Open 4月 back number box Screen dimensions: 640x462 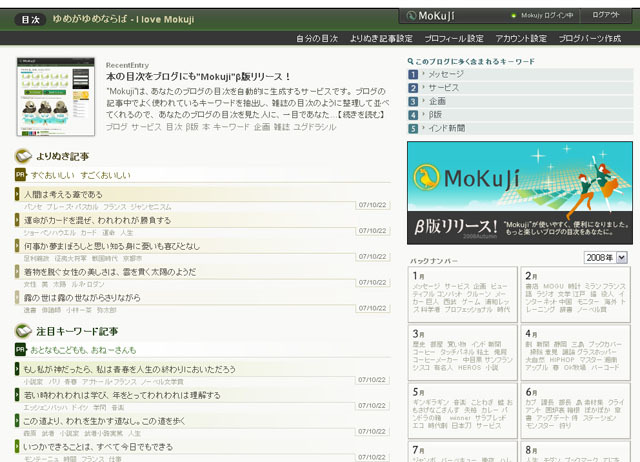point(576,353)
